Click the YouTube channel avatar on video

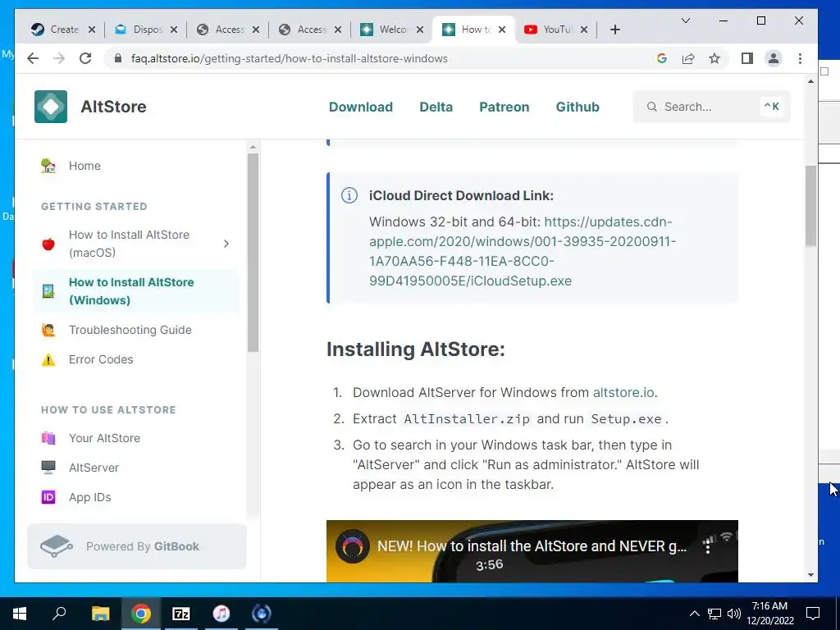[x=353, y=546]
